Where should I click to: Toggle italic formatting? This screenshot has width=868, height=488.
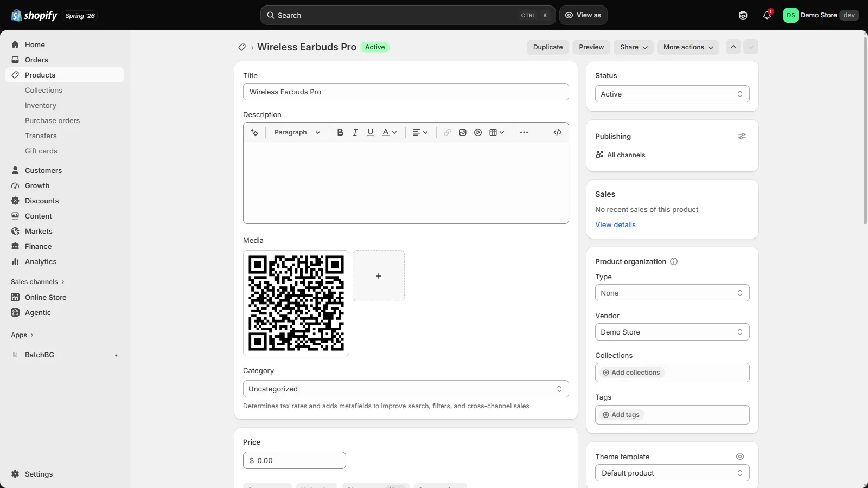pyautogui.click(x=355, y=132)
